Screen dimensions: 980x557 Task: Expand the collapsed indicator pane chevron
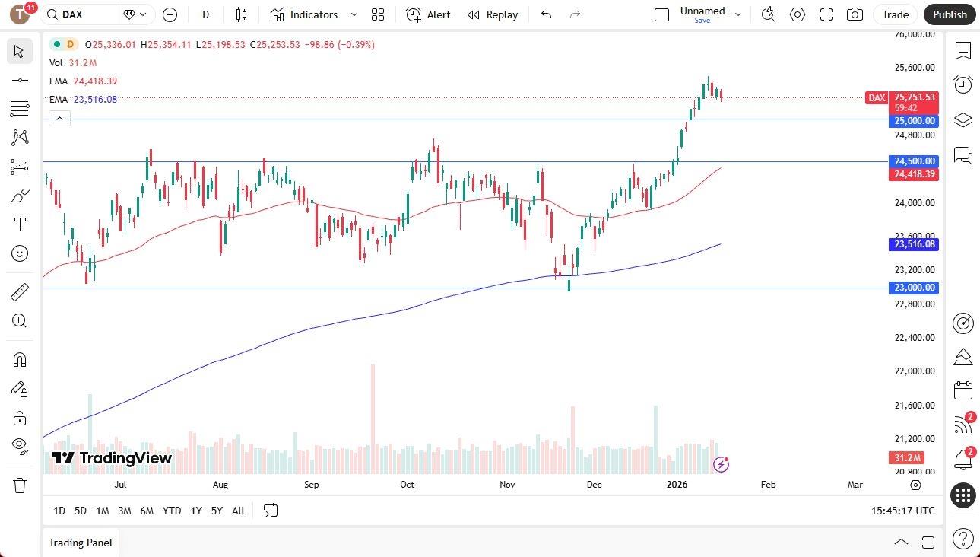coord(59,118)
